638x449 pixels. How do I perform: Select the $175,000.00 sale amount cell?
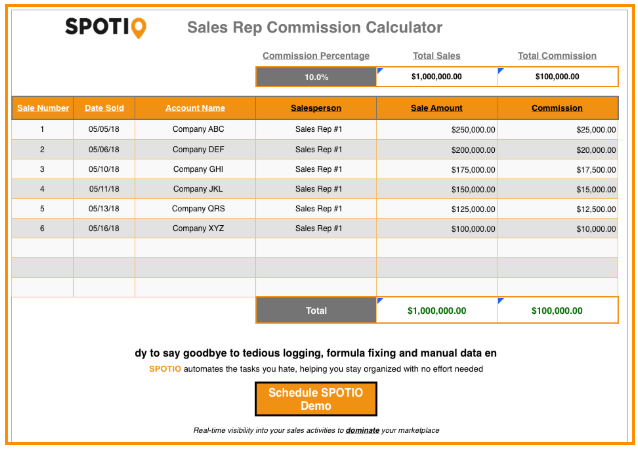tap(436, 169)
